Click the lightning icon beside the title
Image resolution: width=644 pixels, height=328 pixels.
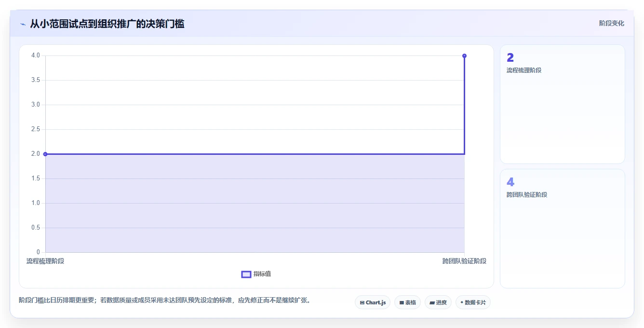click(x=23, y=24)
